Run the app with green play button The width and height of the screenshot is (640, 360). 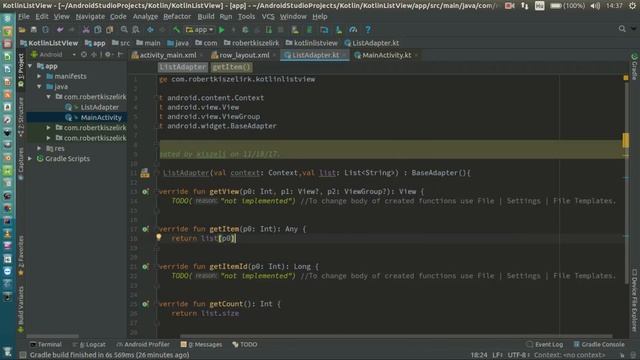click(222, 30)
